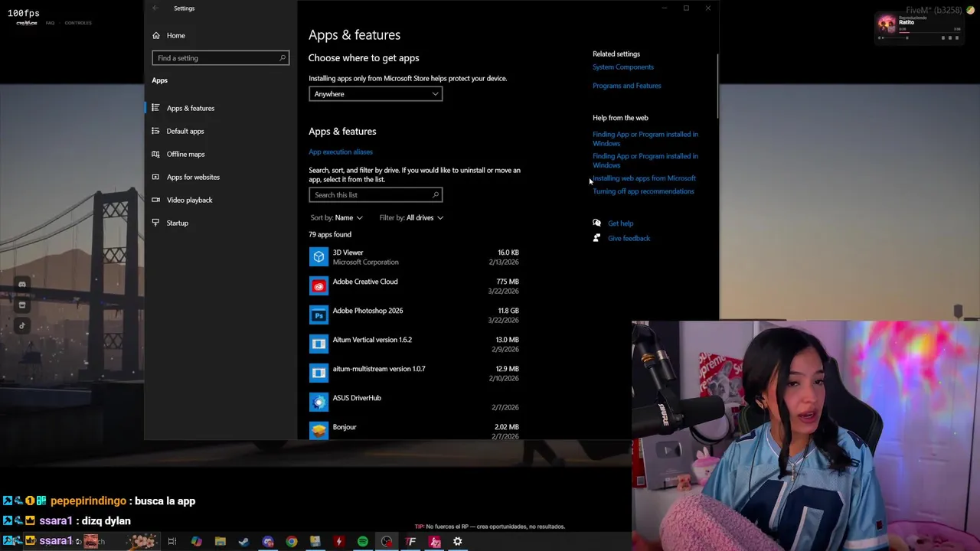Click ssara1's chat message 'dizq dylan'

tap(106, 521)
